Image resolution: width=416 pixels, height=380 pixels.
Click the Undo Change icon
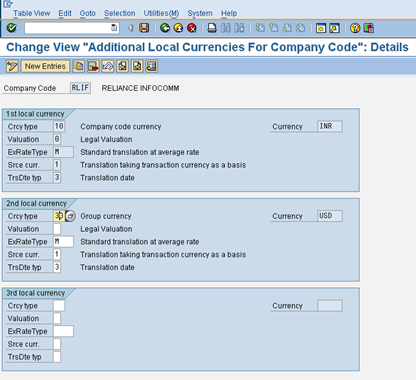point(108,66)
